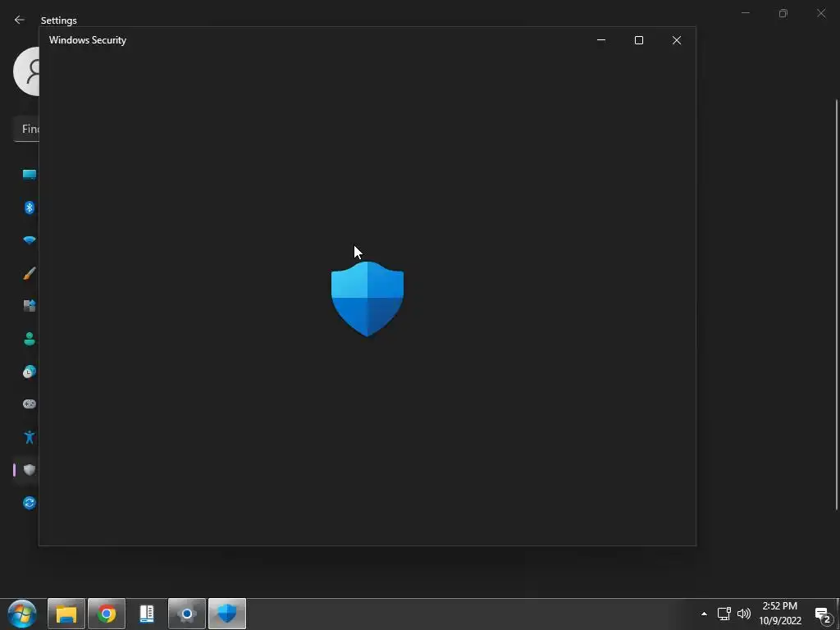Screen dimensions: 840x630
Task: Click the Settings title text
Action: (x=59, y=21)
